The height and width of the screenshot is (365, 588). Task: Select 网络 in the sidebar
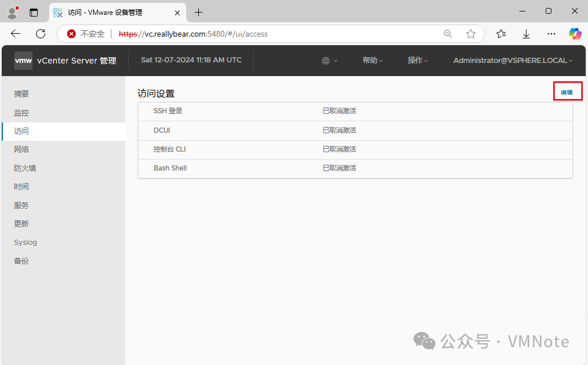pyautogui.click(x=21, y=149)
